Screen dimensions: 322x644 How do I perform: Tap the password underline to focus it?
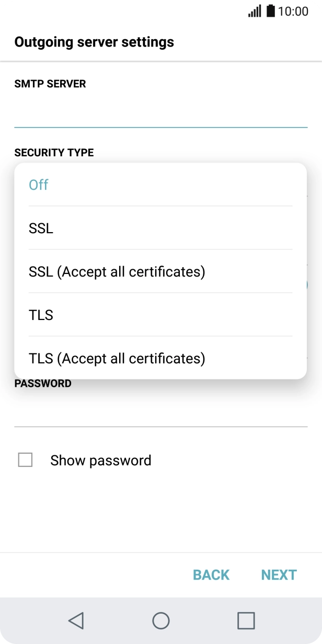click(161, 427)
